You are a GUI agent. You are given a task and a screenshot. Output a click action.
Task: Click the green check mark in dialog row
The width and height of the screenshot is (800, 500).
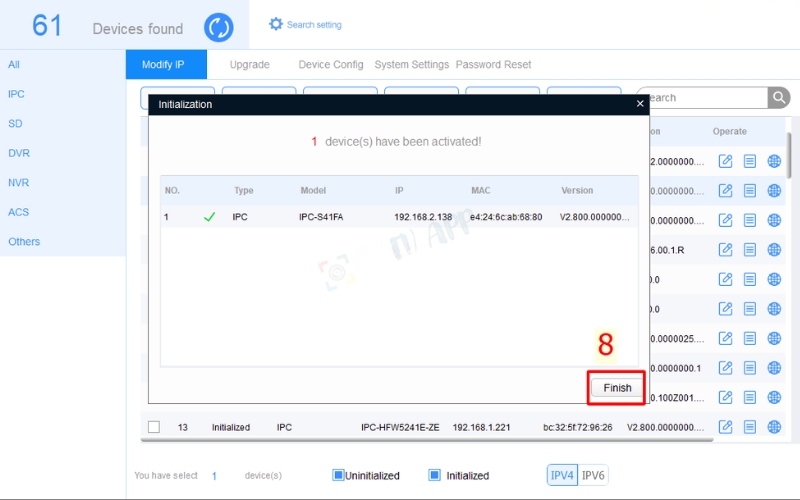(209, 217)
